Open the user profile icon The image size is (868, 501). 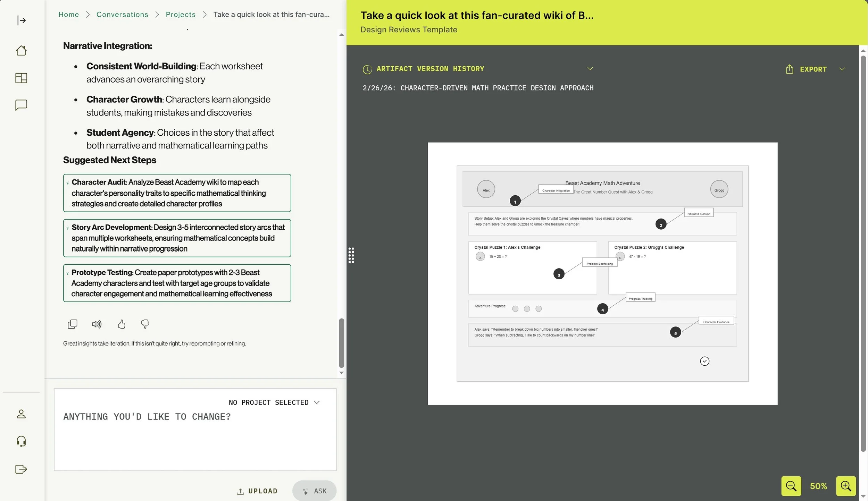21,414
